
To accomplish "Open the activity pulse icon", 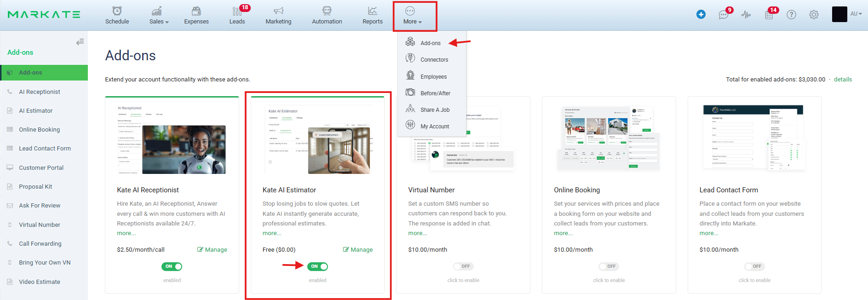I will coord(746,15).
